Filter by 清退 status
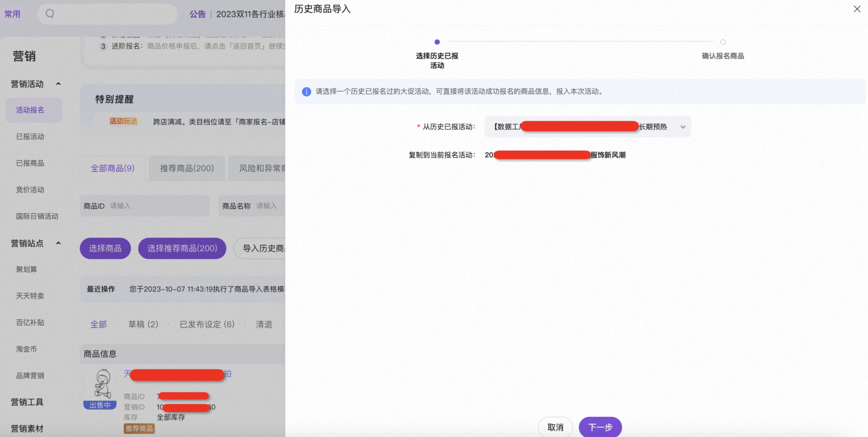 point(264,324)
